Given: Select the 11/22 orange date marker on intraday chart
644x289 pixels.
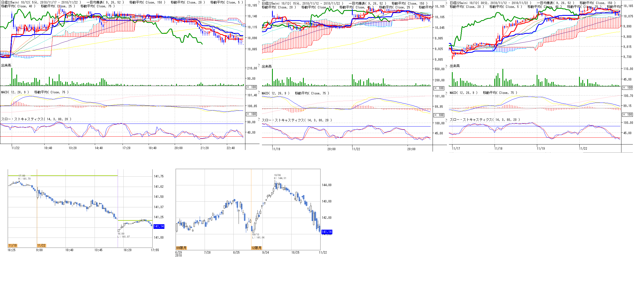Looking at the screenshot, I should (x=41, y=245).
